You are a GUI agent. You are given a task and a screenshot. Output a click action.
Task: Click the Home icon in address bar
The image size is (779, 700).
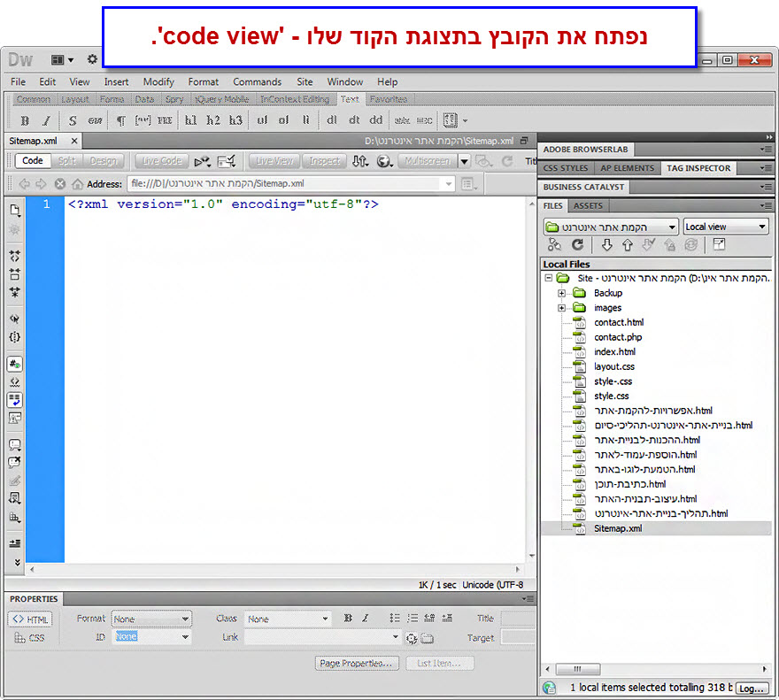[77, 184]
